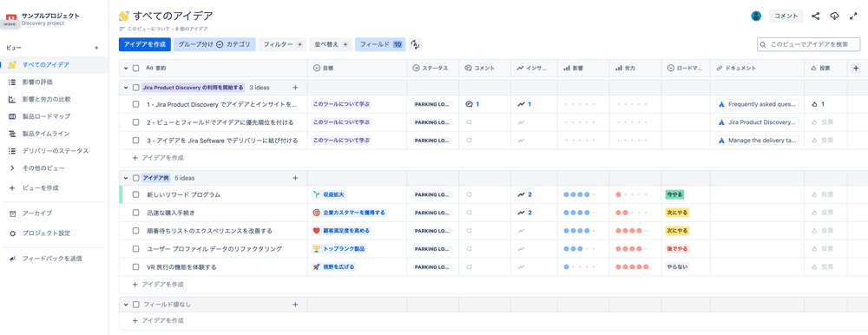Screen dimensions: 868x335
Task: Click the user avatar icon
Action: 756,16
